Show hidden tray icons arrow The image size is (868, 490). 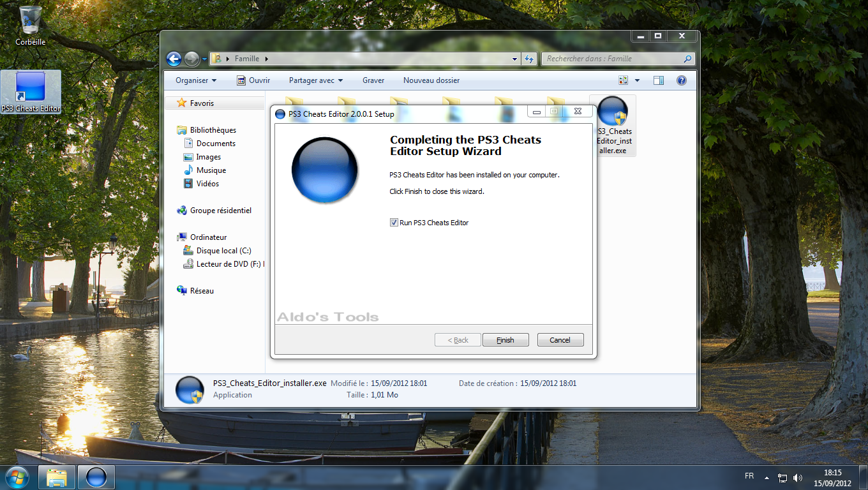(x=768, y=477)
